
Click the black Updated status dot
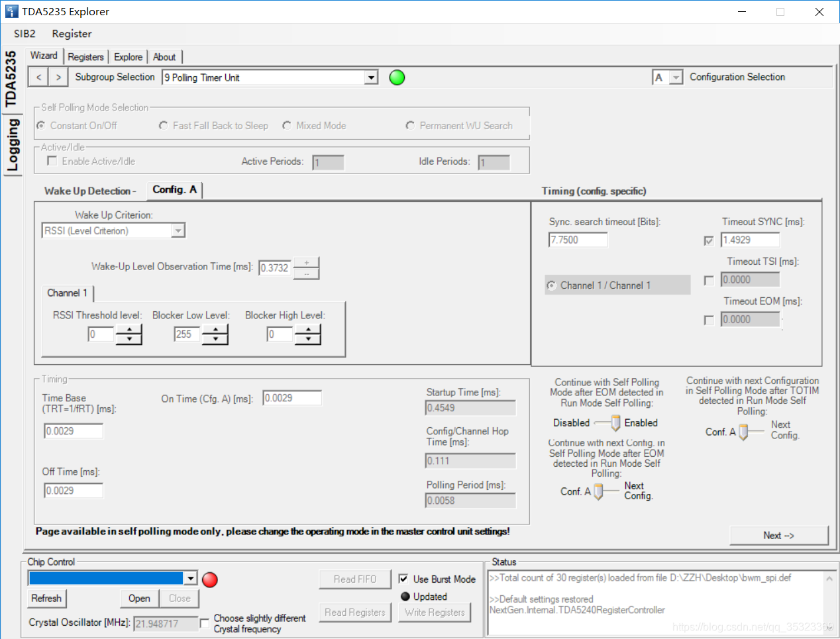point(405,597)
